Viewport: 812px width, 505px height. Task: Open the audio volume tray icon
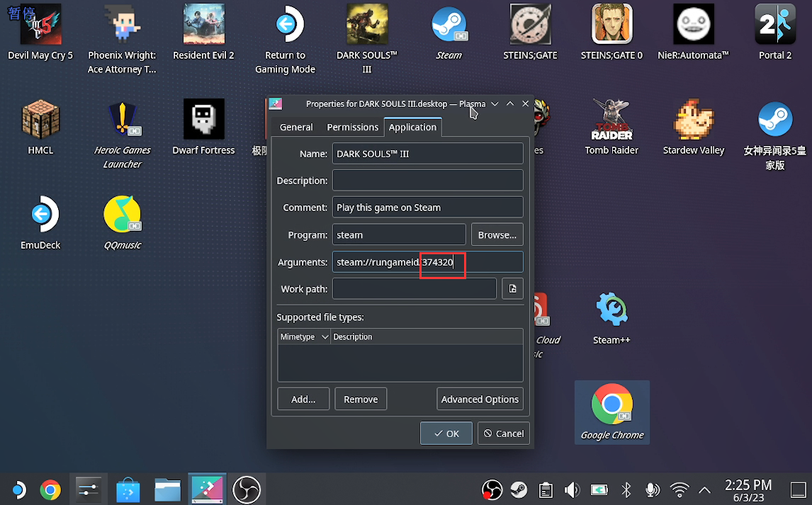tap(573, 489)
